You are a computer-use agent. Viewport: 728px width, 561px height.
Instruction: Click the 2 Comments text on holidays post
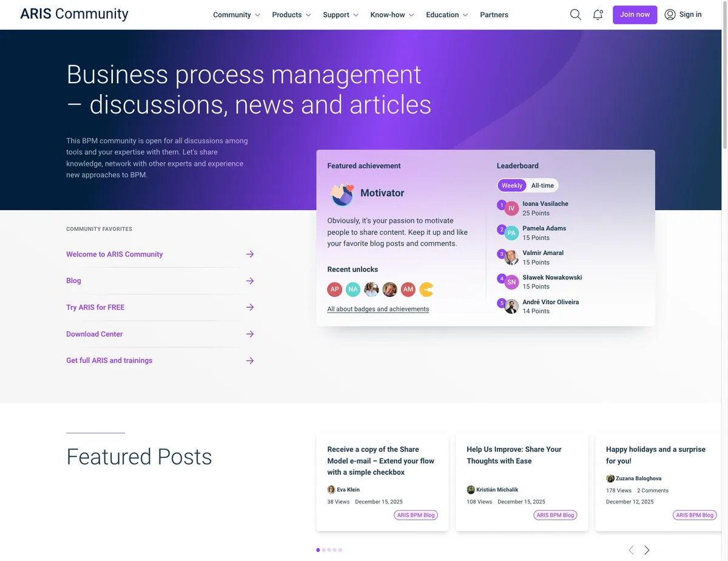click(653, 491)
